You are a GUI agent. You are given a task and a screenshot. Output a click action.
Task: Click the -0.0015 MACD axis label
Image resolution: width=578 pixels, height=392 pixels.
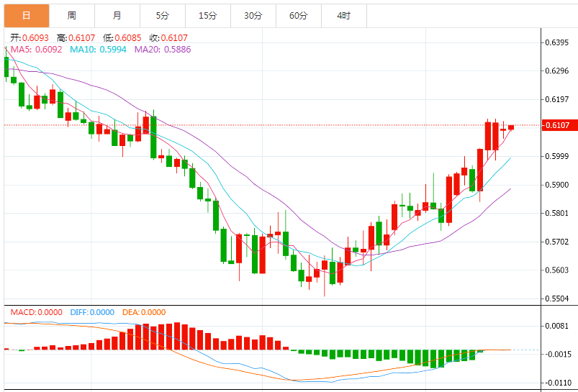[557, 355]
